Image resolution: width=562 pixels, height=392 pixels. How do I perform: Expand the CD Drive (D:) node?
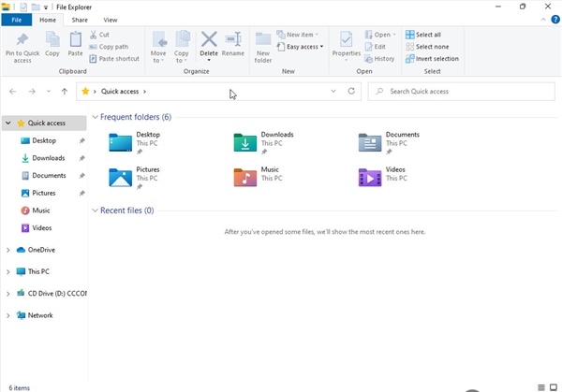pyautogui.click(x=7, y=294)
